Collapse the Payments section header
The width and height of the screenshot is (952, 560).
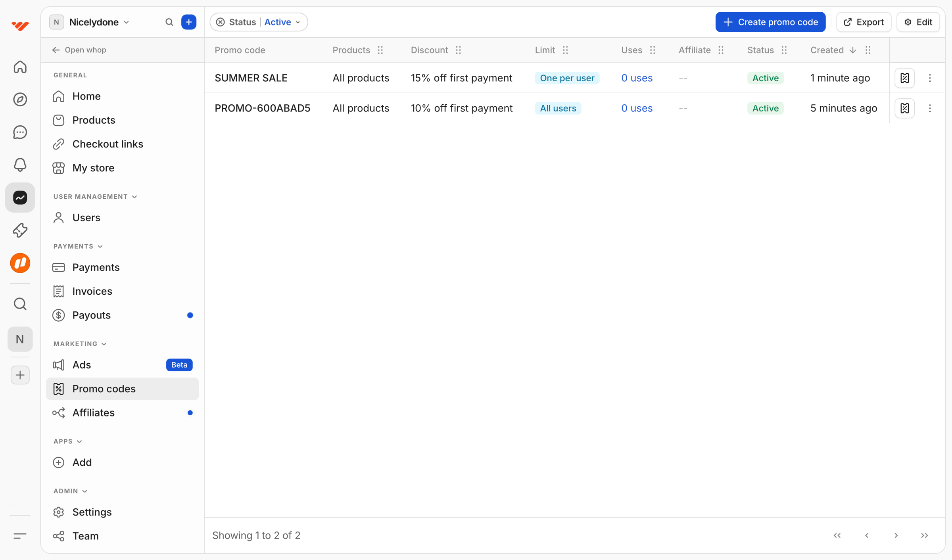point(78,246)
